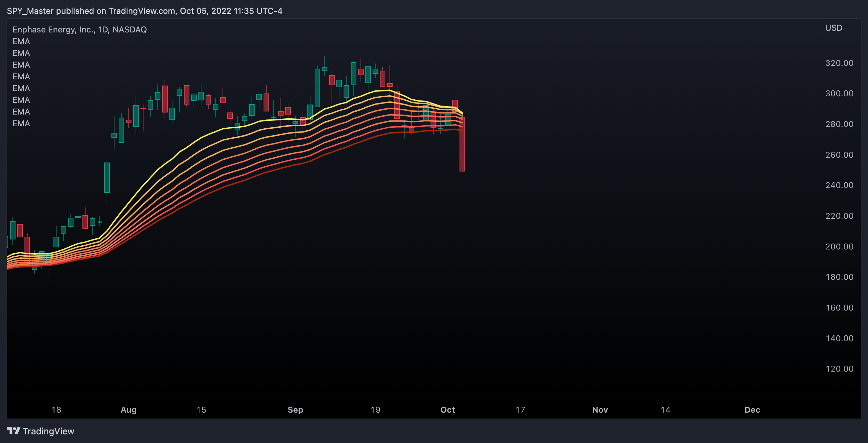Viewport: 868px width, 443px height.
Task: Click the 320.00 price axis label
Action: click(839, 63)
